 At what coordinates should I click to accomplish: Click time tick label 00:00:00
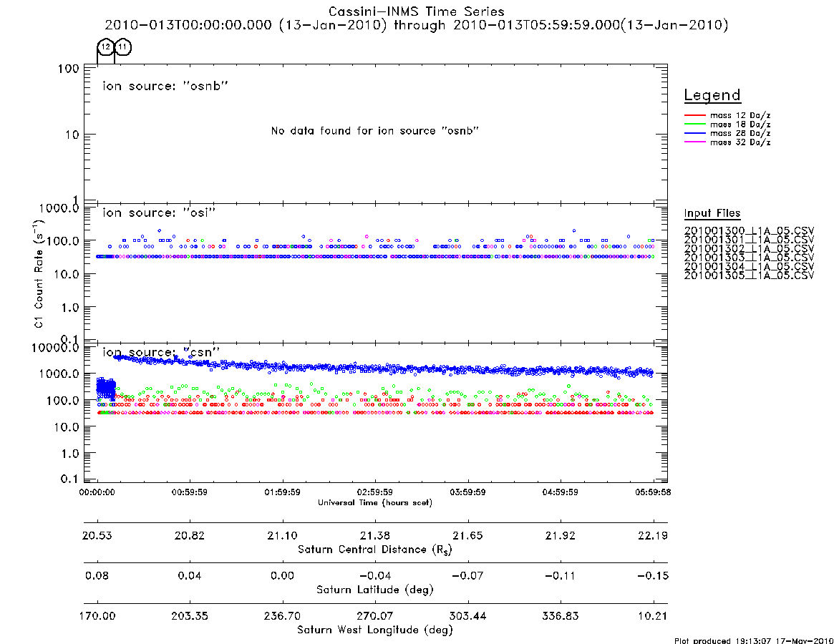pyautogui.click(x=97, y=492)
